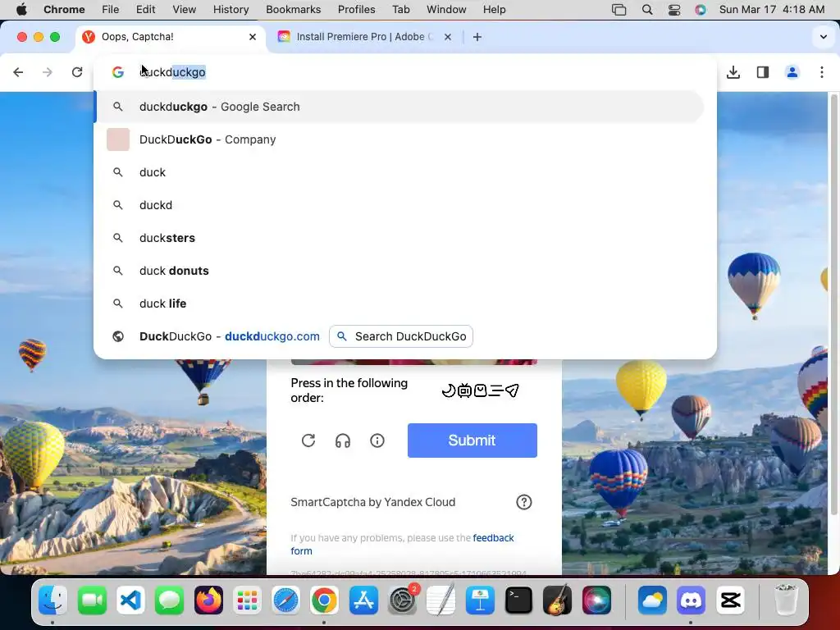
Task: Open the History menu
Action: click(231, 10)
